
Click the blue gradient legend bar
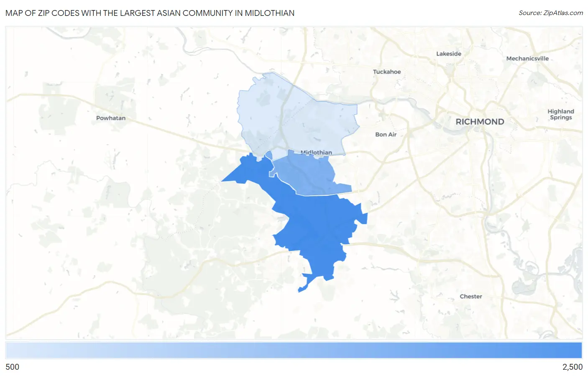[294, 350]
